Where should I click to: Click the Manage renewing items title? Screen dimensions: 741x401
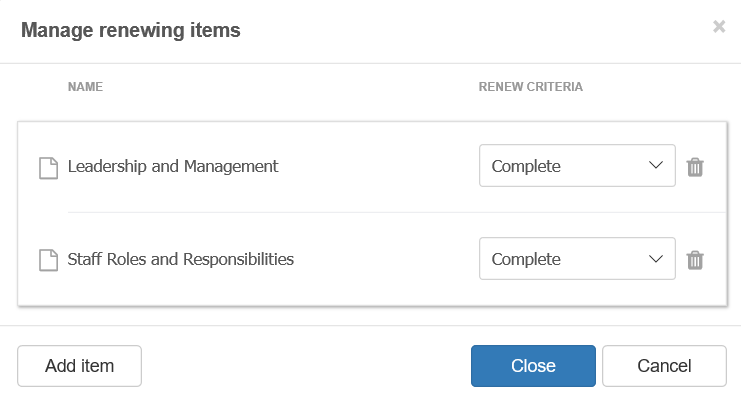131,30
